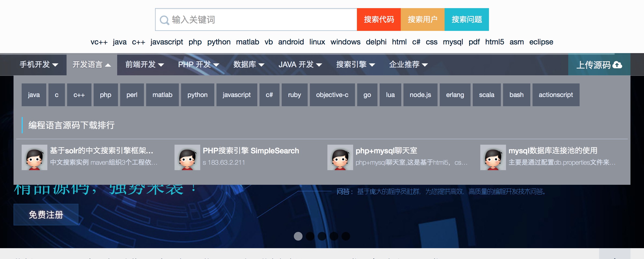Choose the c# language tag button

[269, 95]
